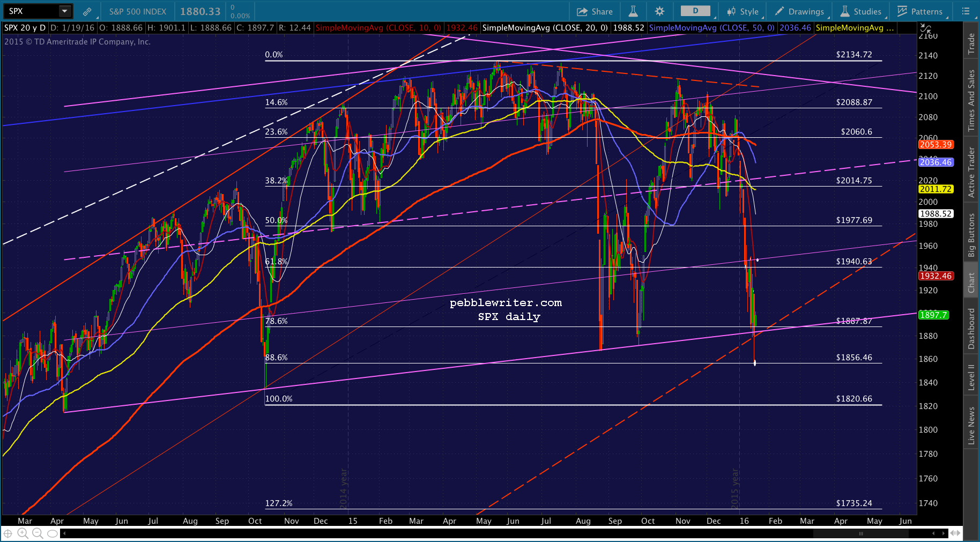Click the horizontal time scrollbar handle

point(860,533)
